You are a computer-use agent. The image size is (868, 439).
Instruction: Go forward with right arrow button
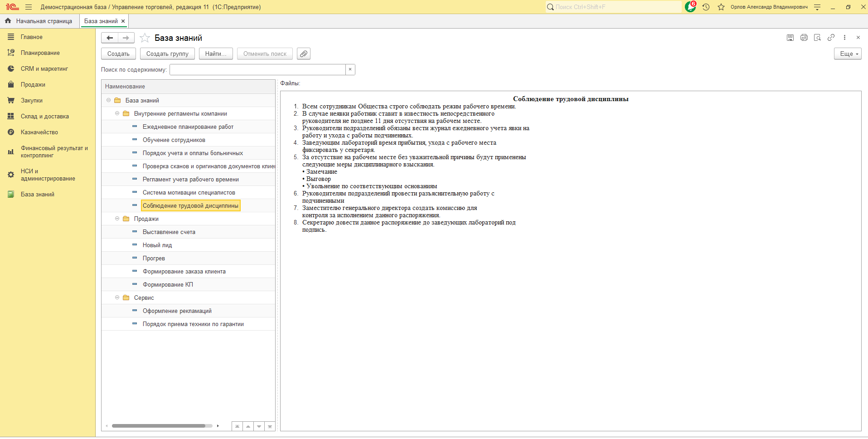coord(126,38)
